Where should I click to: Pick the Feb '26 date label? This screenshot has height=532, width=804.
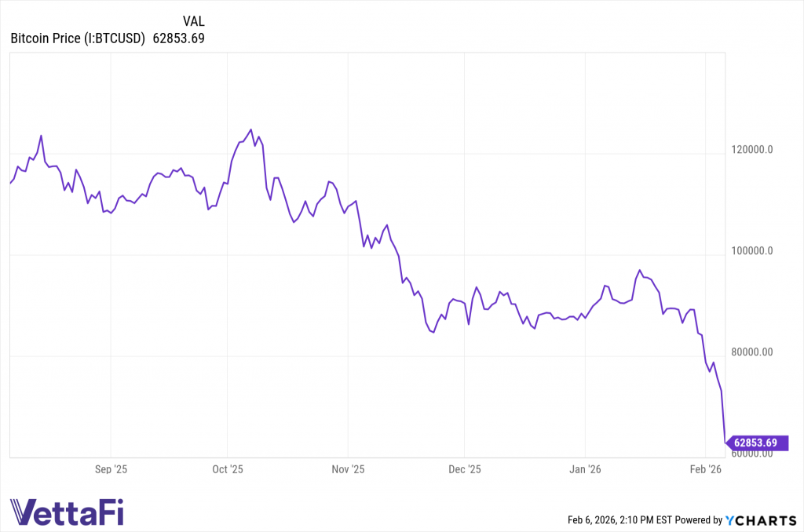[x=706, y=469]
